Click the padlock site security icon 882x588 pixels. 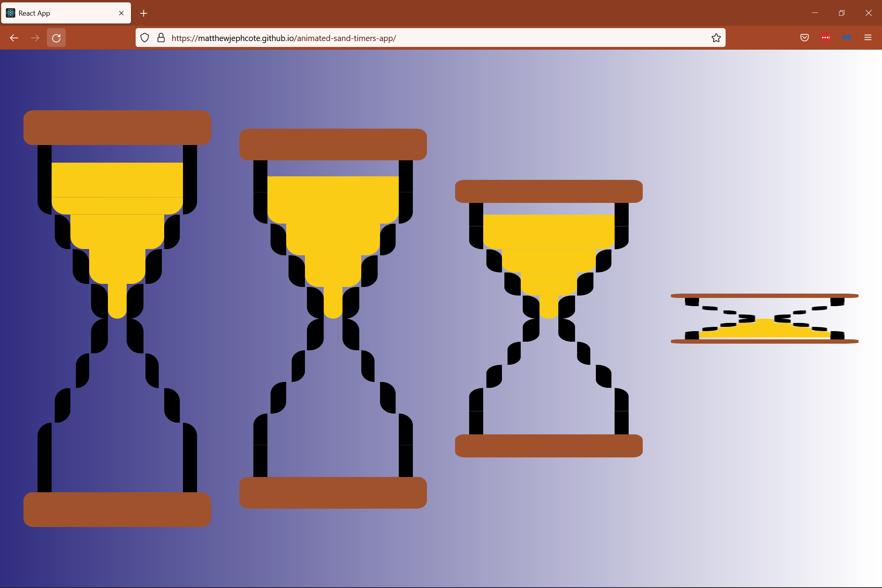coord(161,38)
